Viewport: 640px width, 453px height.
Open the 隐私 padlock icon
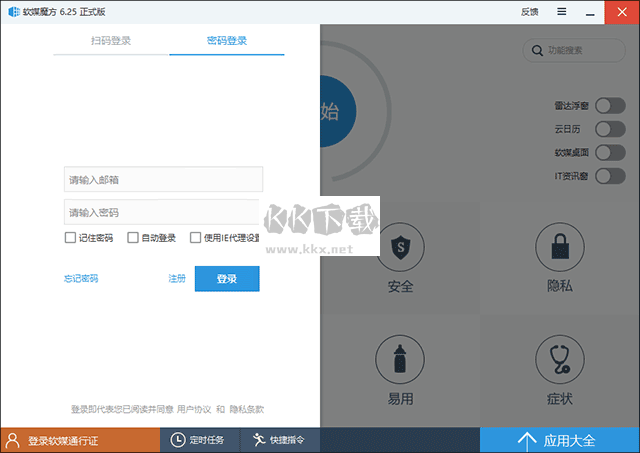tap(560, 247)
